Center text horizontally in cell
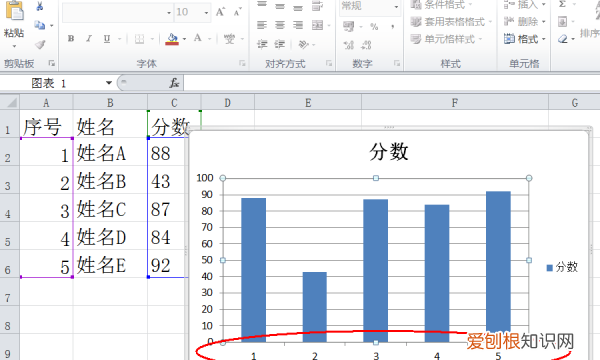600x360 pixels. coord(280,25)
